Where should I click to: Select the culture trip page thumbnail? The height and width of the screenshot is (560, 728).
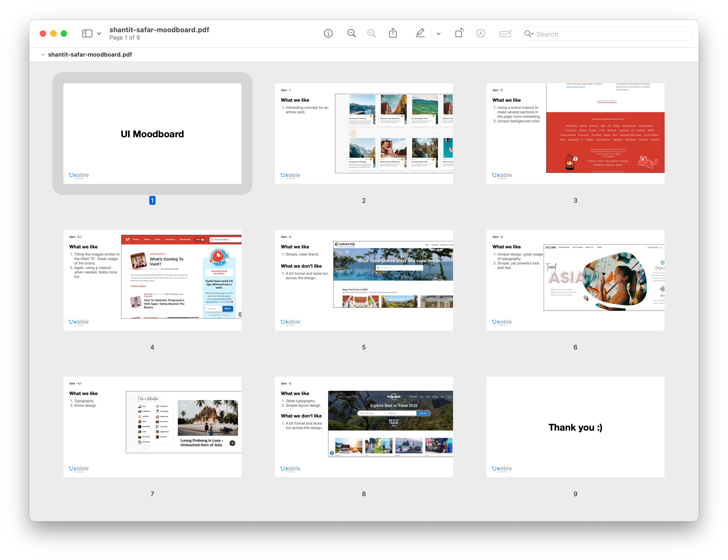(363, 280)
